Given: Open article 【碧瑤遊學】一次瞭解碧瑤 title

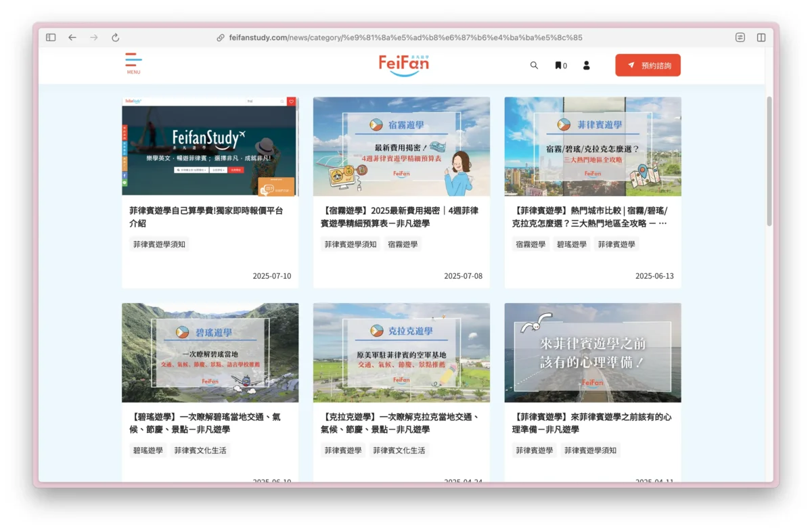Looking at the screenshot, I should point(205,423).
